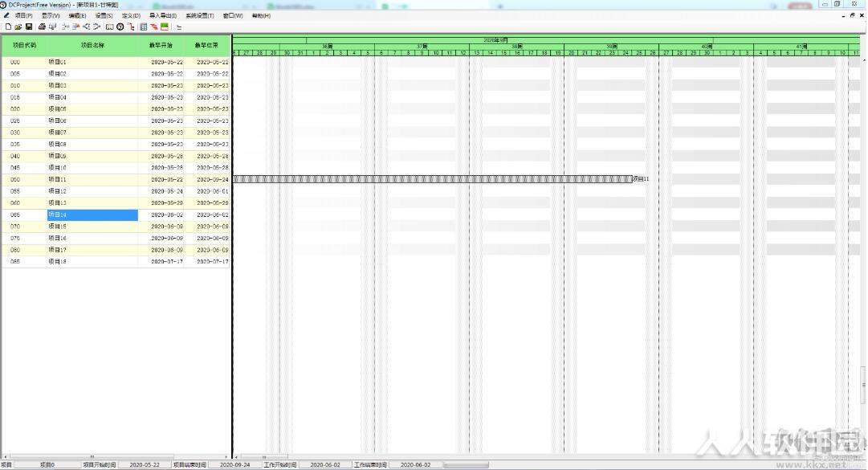Restore the inner document window

click(x=853, y=15)
